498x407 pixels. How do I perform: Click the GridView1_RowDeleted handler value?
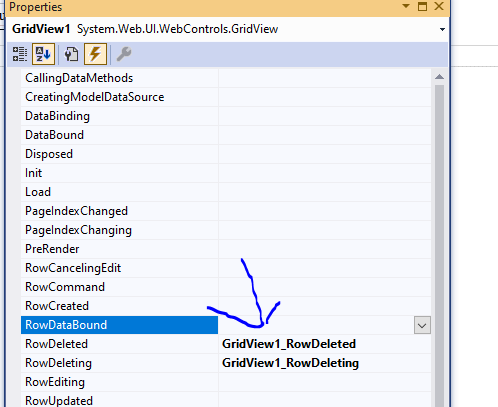tap(289, 344)
